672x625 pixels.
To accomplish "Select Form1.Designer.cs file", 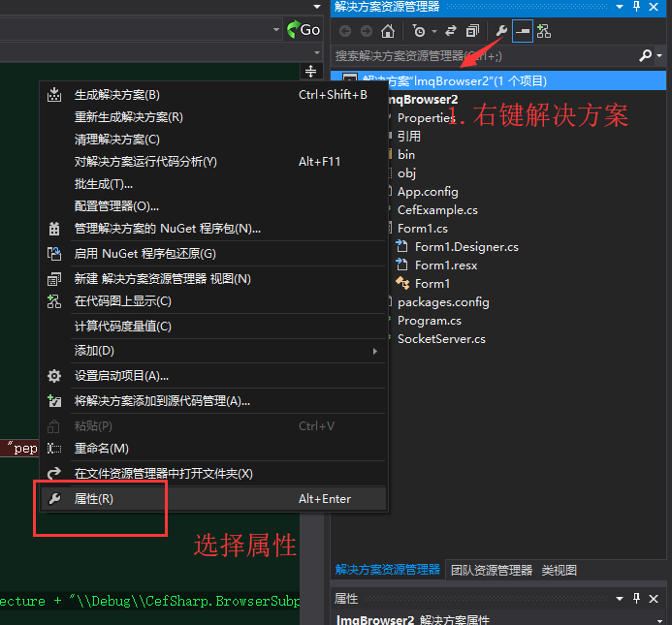I will (x=466, y=247).
